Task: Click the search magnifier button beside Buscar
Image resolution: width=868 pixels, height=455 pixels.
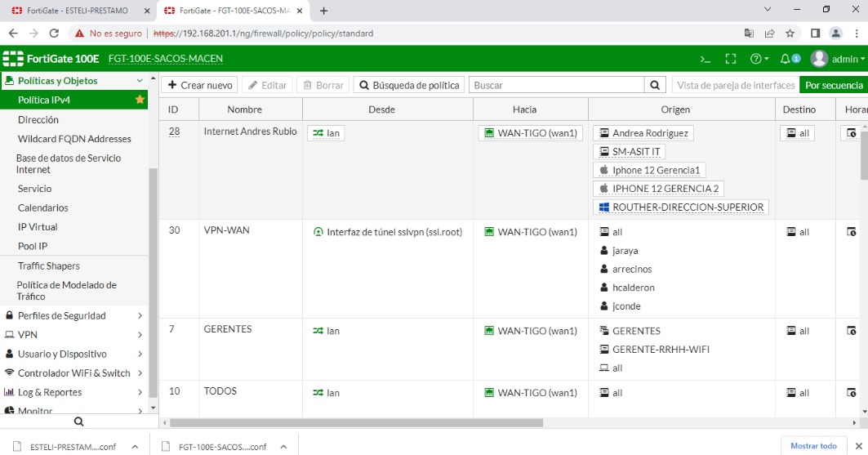Action: 655,85
